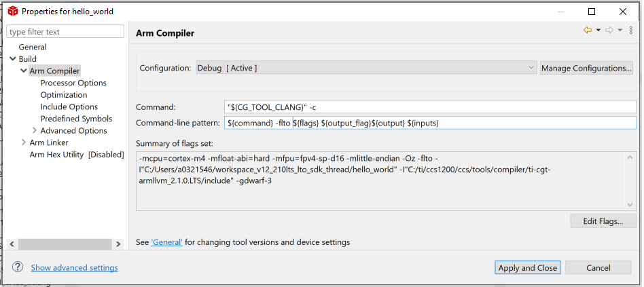Click the Code Composer Studio title icon
644x287 pixels.
point(12,12)
